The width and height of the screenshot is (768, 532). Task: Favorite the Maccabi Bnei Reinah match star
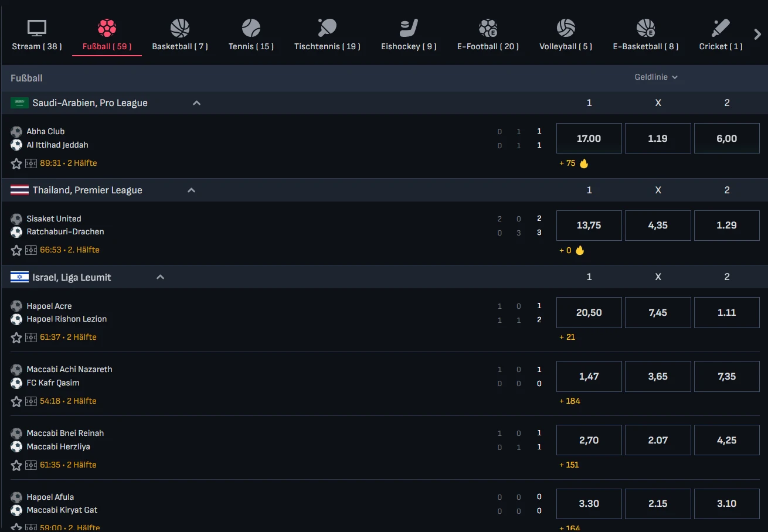click(x=16, y=465)
